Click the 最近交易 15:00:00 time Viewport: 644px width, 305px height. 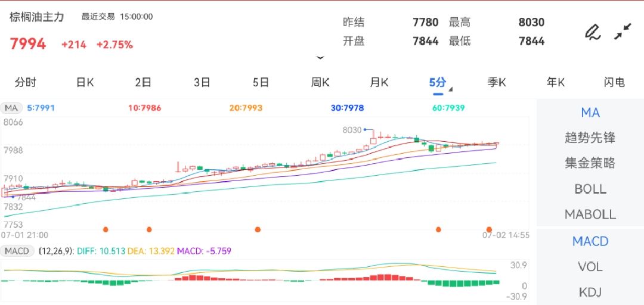tap(117, 17)
